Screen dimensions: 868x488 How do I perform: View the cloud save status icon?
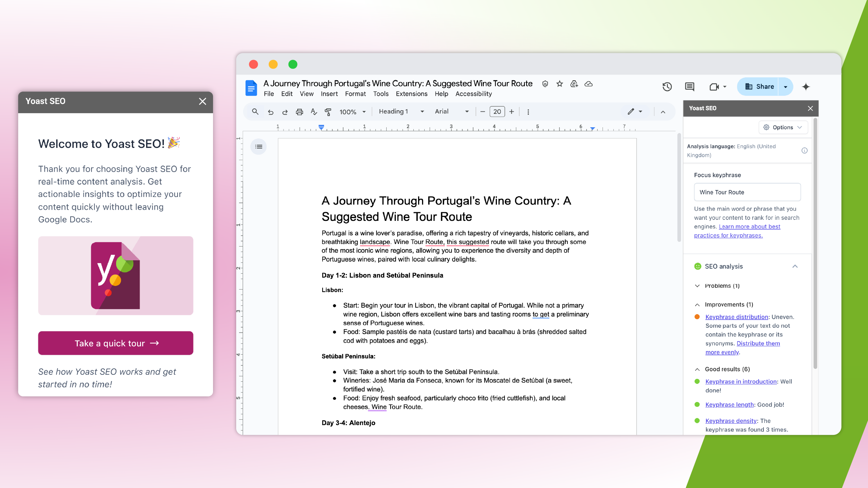[x=588, y=84]
